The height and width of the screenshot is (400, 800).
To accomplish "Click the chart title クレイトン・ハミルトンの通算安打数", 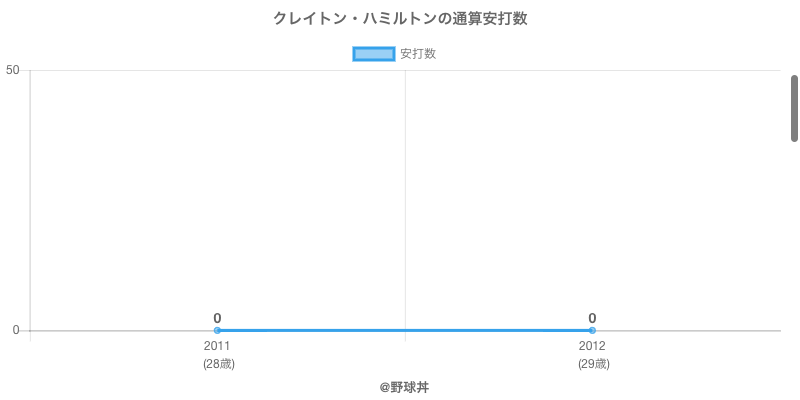I will click(x=400, y=19).
